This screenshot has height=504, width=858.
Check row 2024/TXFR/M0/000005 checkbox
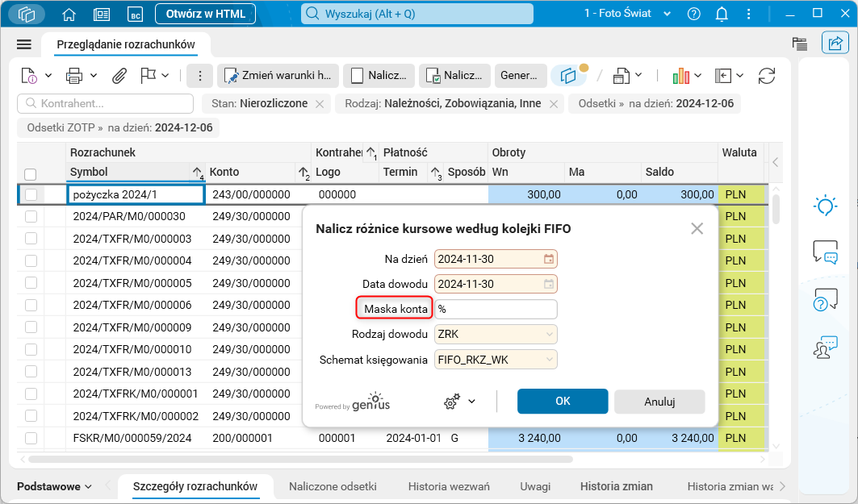click(x=31, y=283)
